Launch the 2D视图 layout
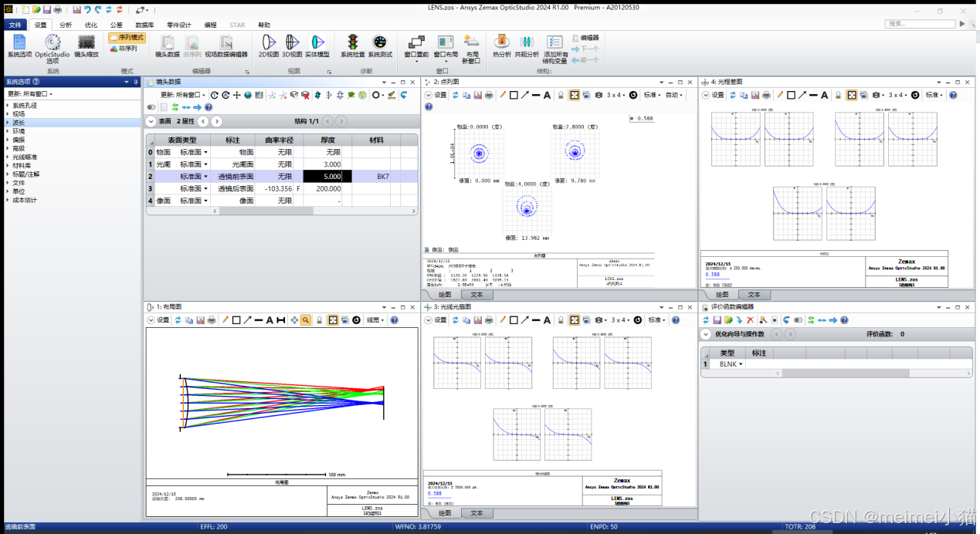 [x=268, y=46]
